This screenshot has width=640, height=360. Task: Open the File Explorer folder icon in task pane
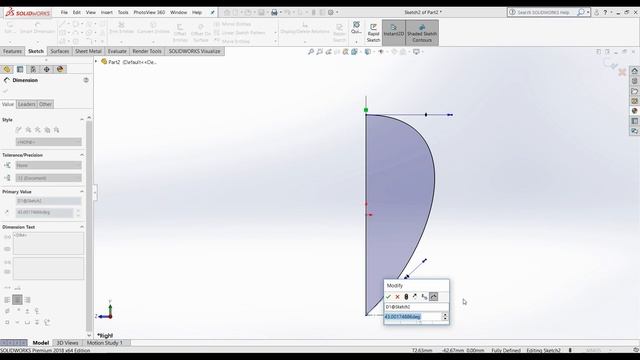tap(634, 91)
